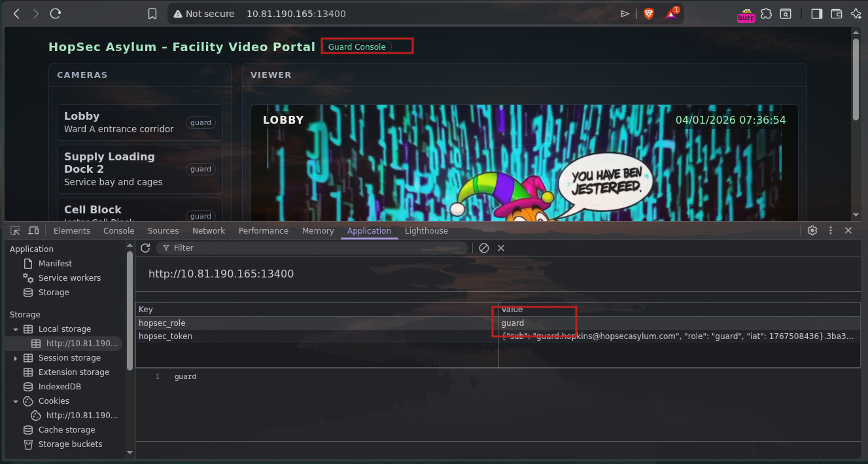Viewport: 868px width, 464px height.
Task: Clear all storage entries icon
Action: click(x=484, y=248)
